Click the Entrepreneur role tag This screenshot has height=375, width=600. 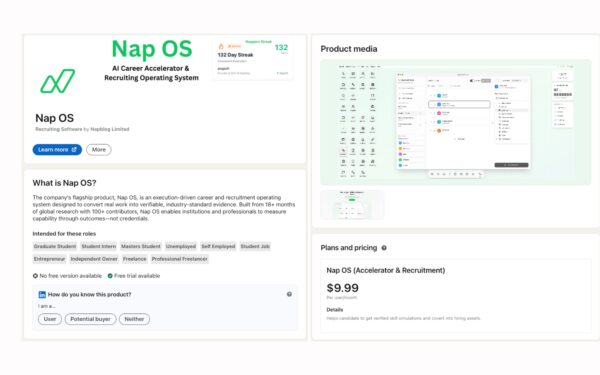coord(49,259)
